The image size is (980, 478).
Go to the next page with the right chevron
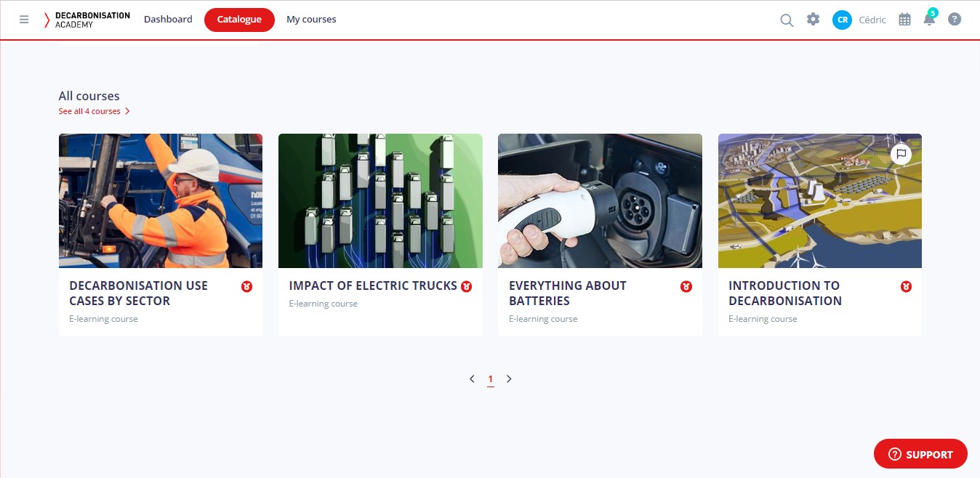click(x=509, y=378)
